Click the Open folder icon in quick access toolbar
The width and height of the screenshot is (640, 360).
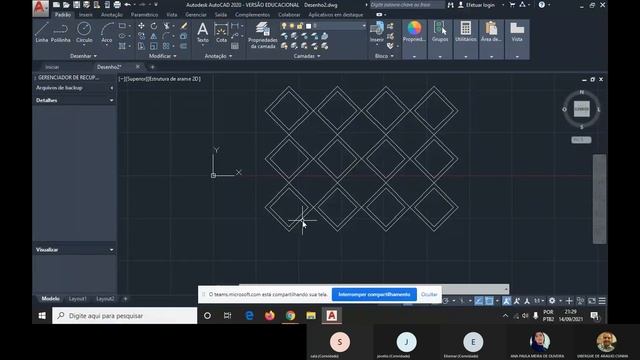point(66,5)
